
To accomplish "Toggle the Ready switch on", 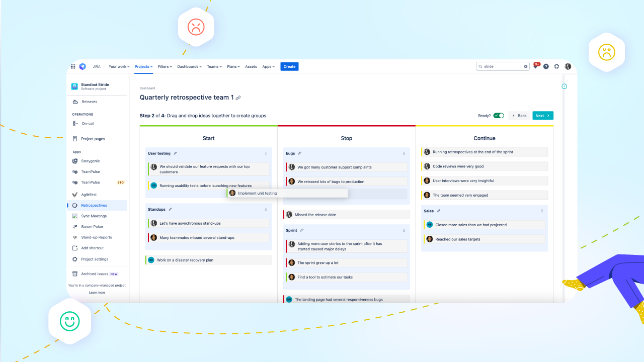I will pyautogui.click(x=499, y=115).
